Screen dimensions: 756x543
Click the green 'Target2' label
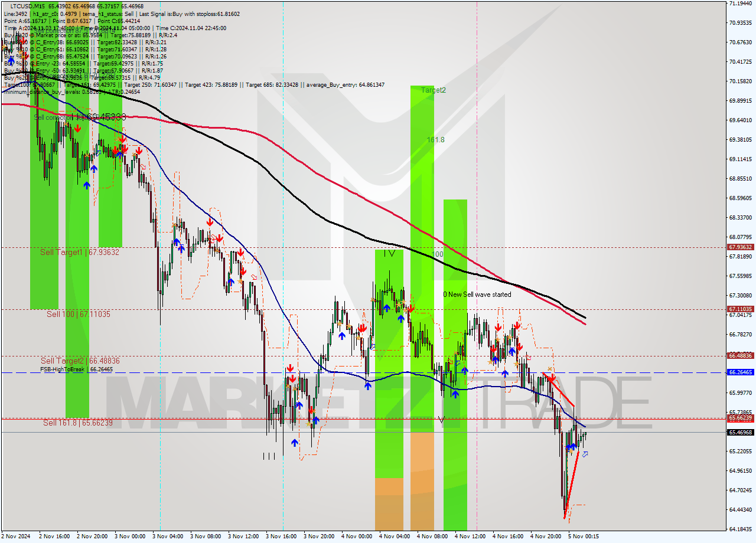click(x=434, y=90)
